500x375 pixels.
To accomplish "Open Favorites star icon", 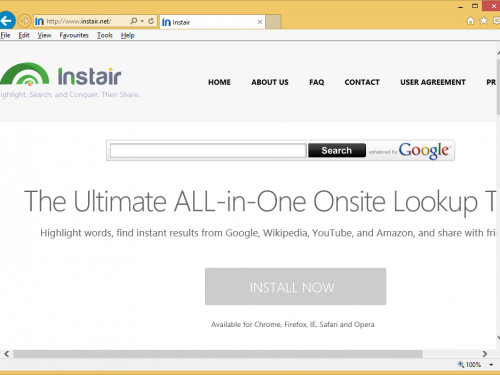I will 483,21.
